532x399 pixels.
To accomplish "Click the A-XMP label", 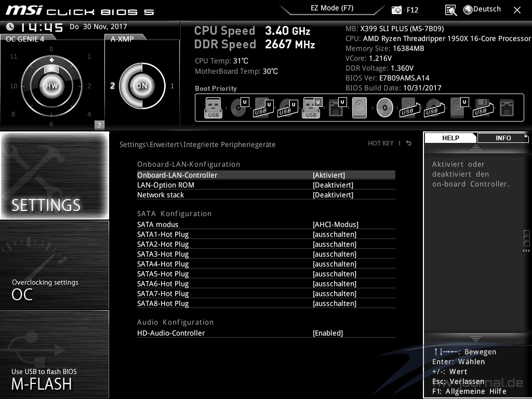I will (122, 39).
